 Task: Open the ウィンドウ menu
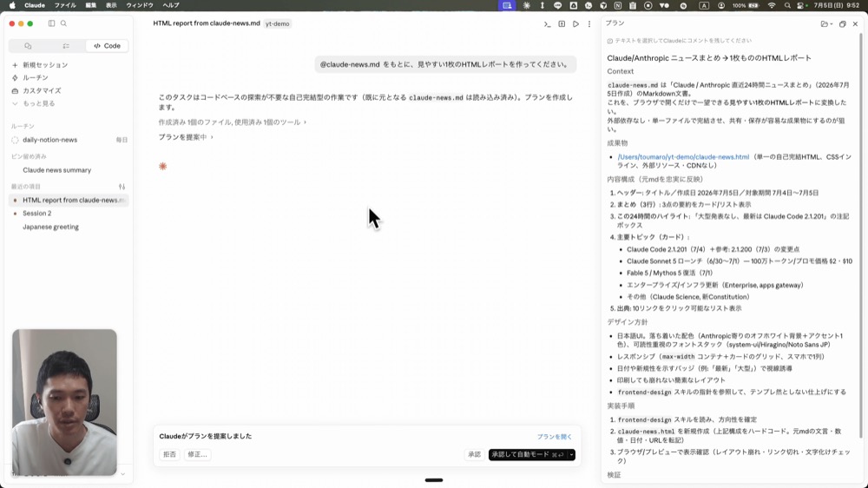[x=140, y=5]
